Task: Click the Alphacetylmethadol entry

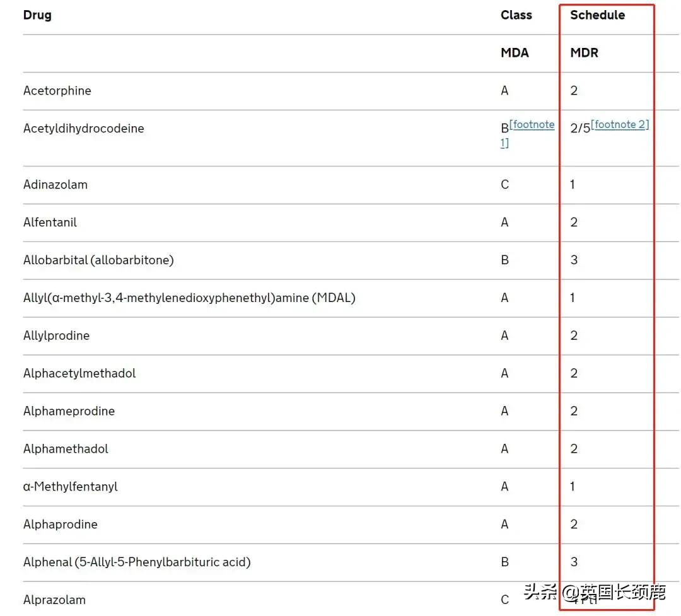Action: 79,374
